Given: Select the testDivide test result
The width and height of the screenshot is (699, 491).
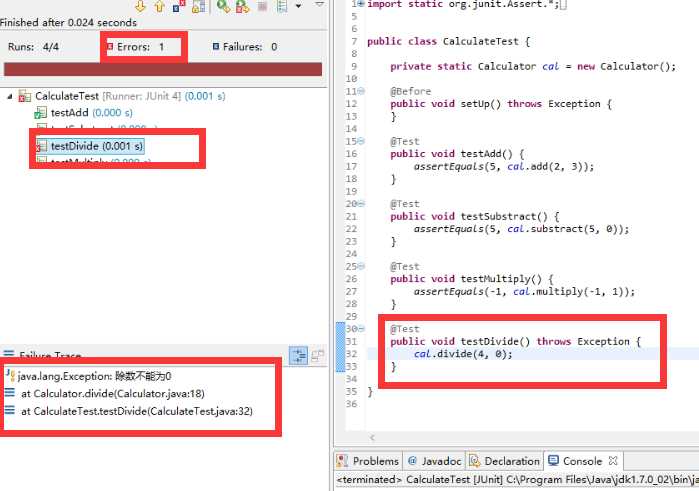Looking at the screenshot, I should click(96, 146).
